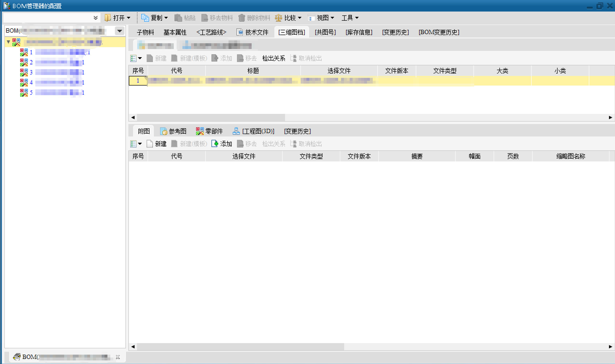615x364 pixels.
Task: Open the 参考图 tab
Action: tap(173, 131)
